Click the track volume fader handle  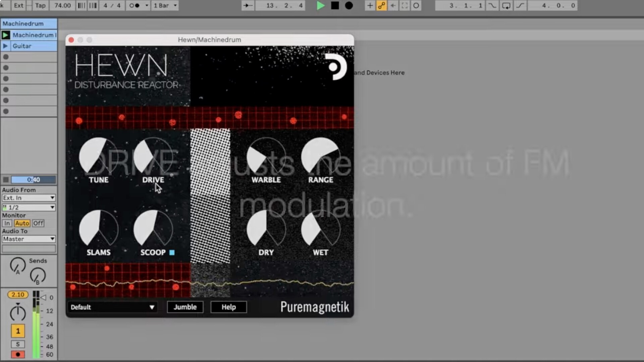click(44, 297)
